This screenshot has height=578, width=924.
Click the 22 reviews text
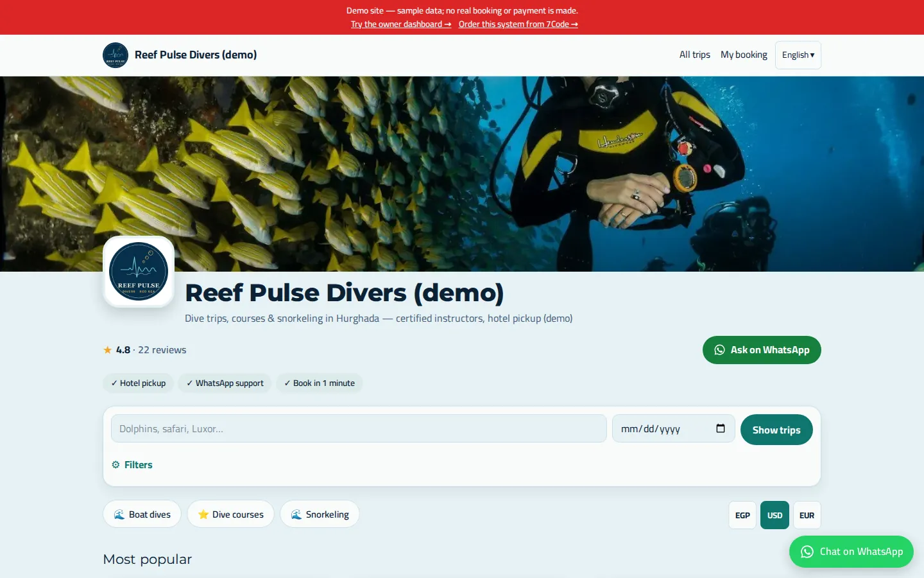pos(162,350)
